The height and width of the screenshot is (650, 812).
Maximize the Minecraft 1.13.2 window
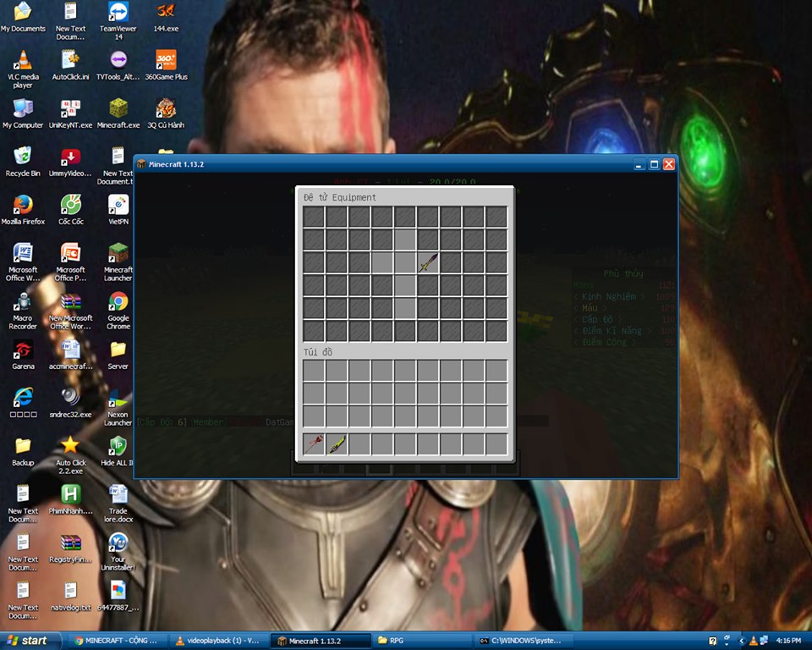pos(654,164)
